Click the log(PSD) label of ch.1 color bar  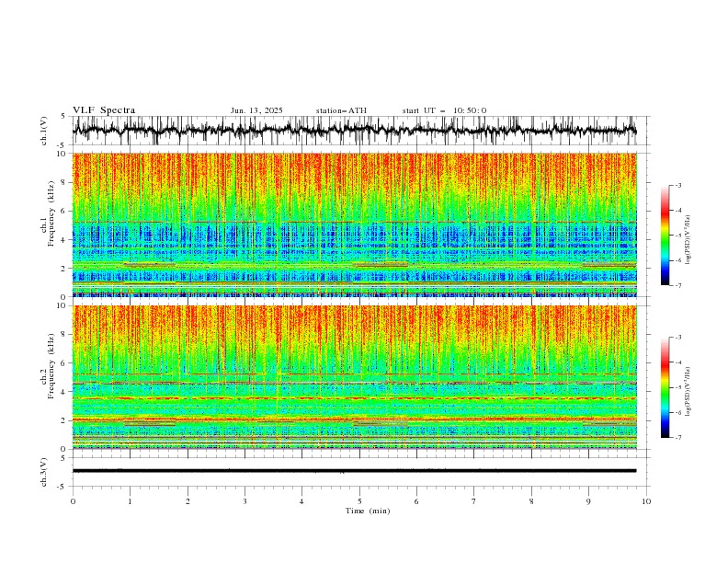pos(688,240)
